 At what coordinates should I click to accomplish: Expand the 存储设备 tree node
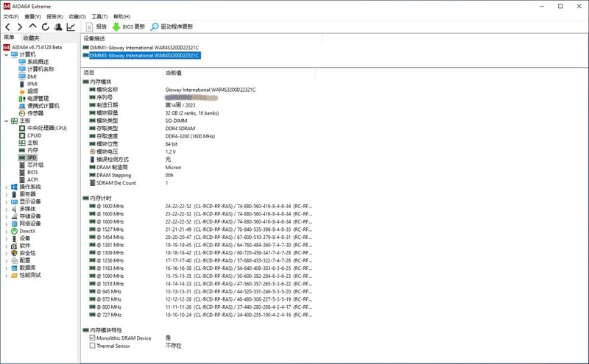tap(6, 216)
